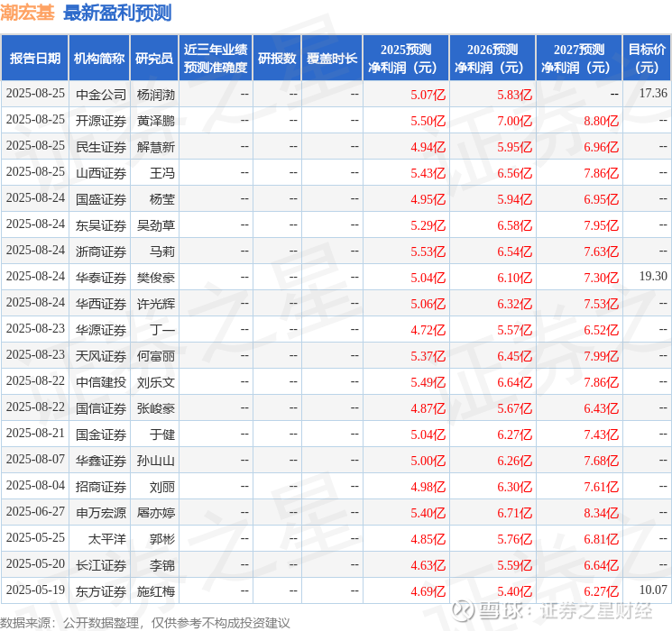Click 天风证券's 2027 forecast 7.99亿
Screen dimensions: 672x631
(x=601, y=356)
